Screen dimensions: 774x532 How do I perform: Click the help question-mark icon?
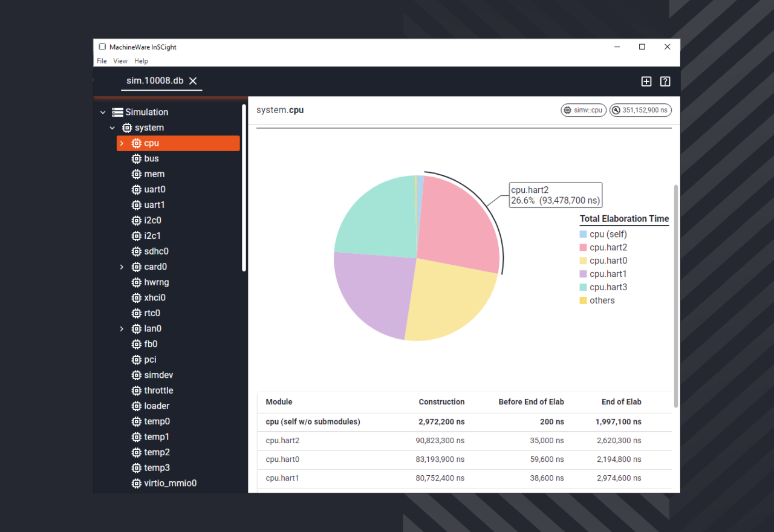665,81
